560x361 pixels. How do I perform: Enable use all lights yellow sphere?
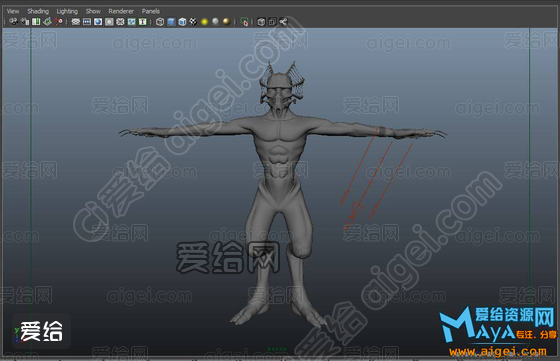coord(204,22)
